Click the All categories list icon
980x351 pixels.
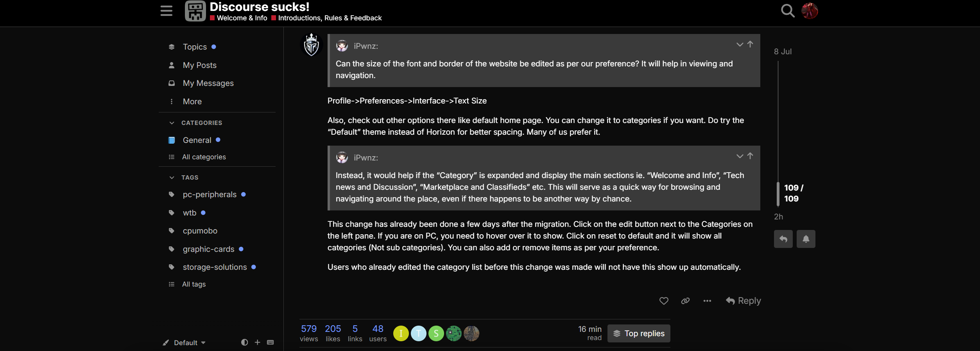click(172, 157)
